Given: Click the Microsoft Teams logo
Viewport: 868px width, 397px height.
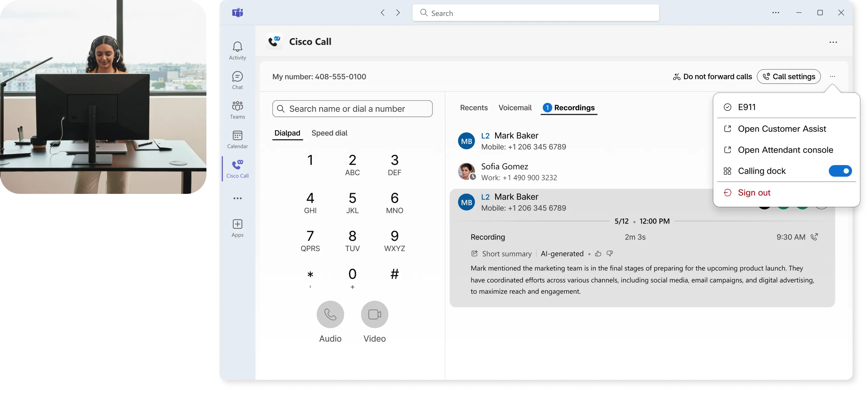Looking at the screenshot, I should [x=237, y=13].
